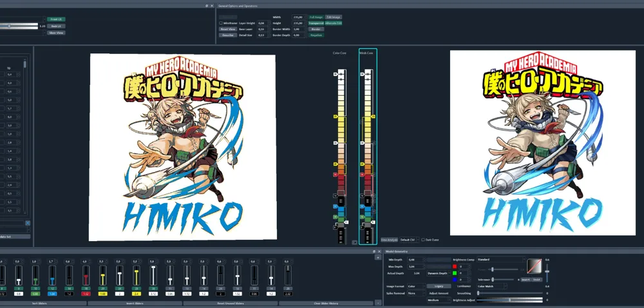644x308 pixels.
Task: Click the green filament slider labeled 0.88
Action: [x=35, y=275]
